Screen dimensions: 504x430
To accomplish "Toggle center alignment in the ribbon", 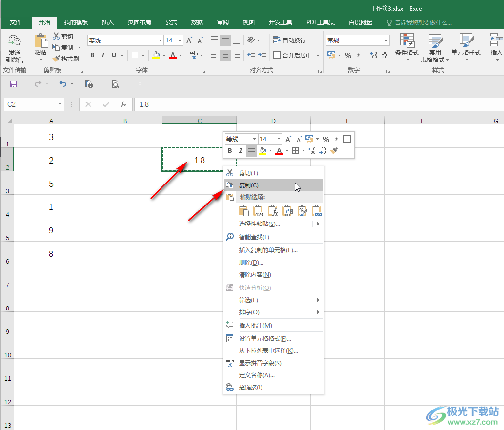I will point(225,55).
